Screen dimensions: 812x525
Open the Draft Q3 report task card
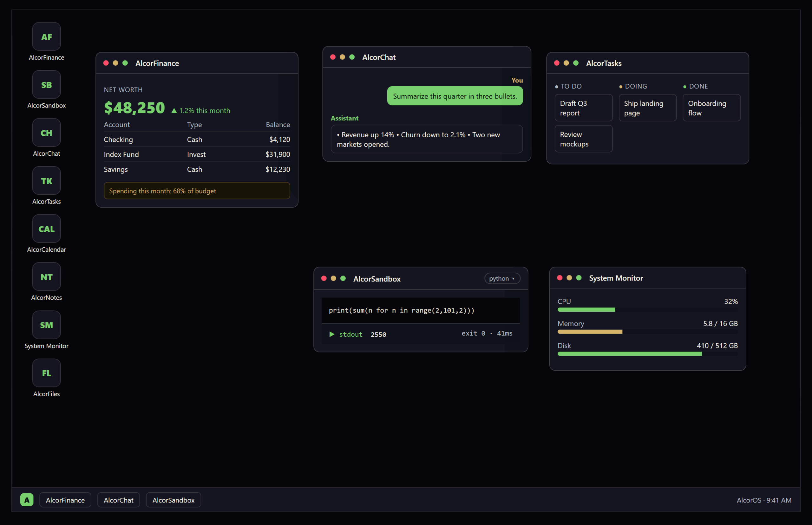point(583,108)
